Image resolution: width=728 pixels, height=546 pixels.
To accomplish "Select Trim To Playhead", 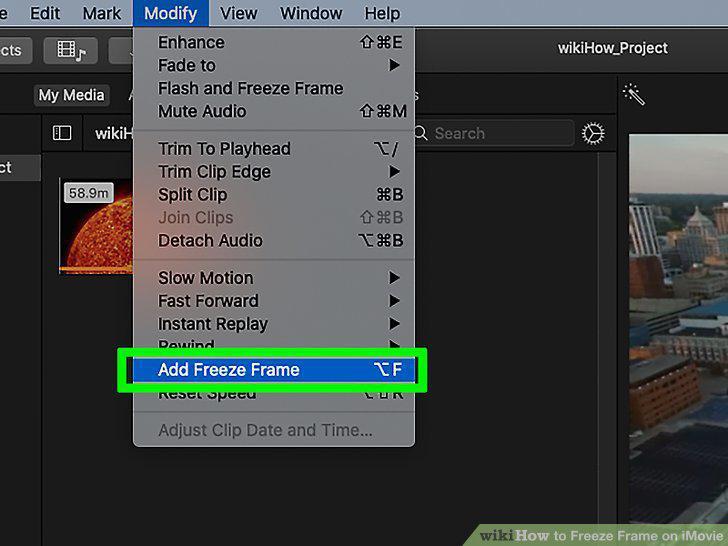I will coord(274,149).
